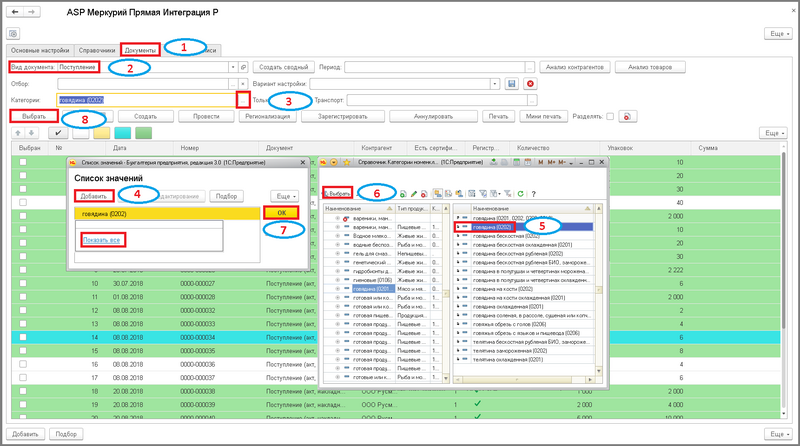Screen dimensions: 800x446
Task: Click the save settings floppy disk icon
Action: [x=512, y=84]
